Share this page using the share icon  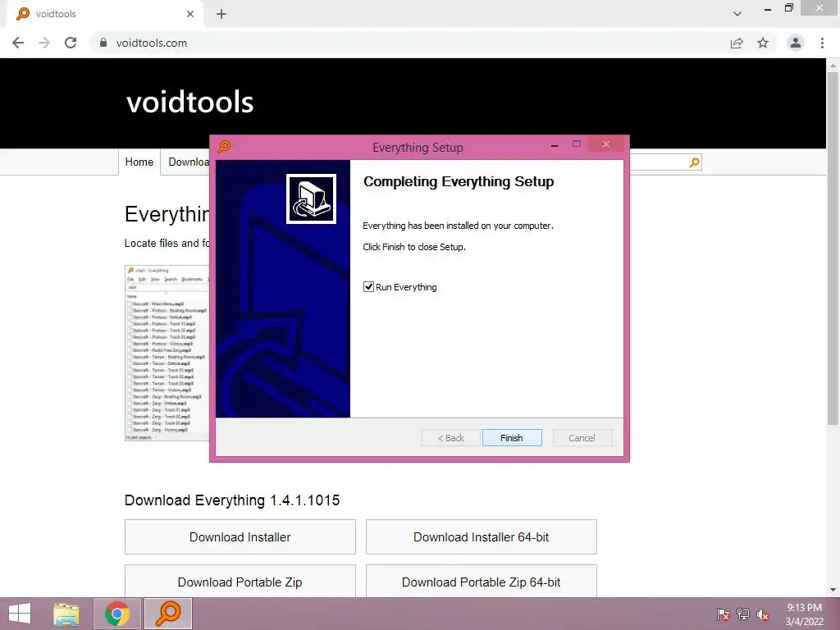737,43
